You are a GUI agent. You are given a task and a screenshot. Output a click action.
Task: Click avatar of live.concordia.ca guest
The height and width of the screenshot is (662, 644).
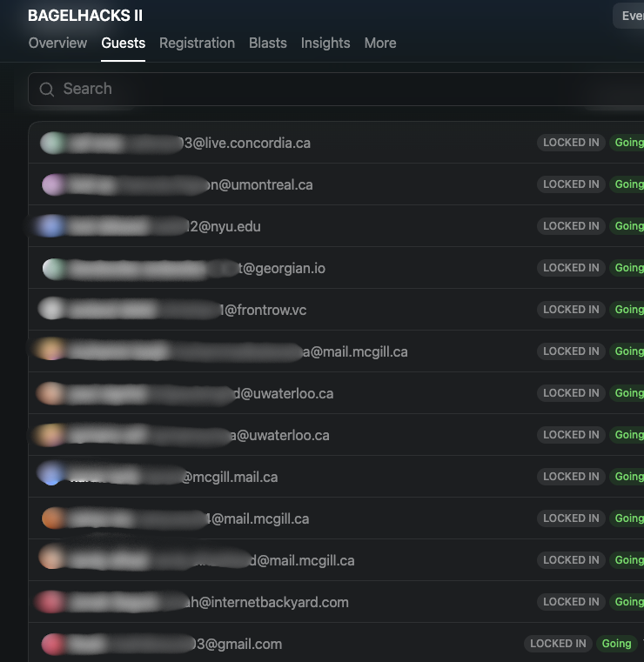[x=53, y=143]
